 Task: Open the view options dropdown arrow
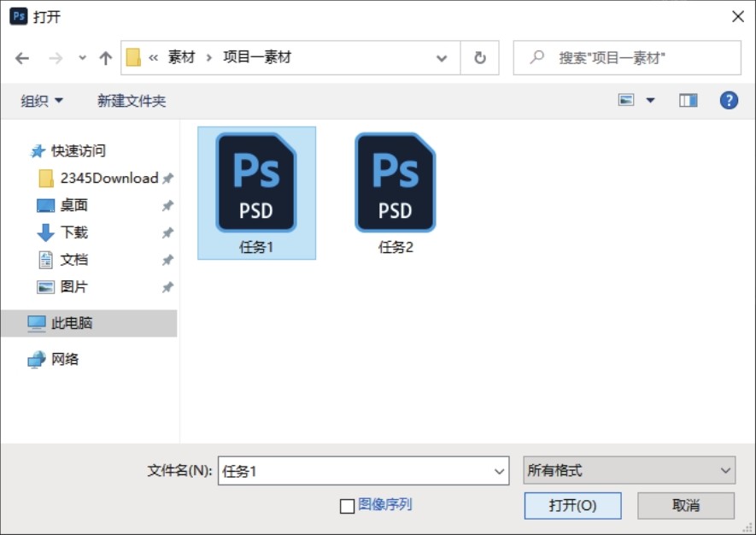(x=650, y=100)
